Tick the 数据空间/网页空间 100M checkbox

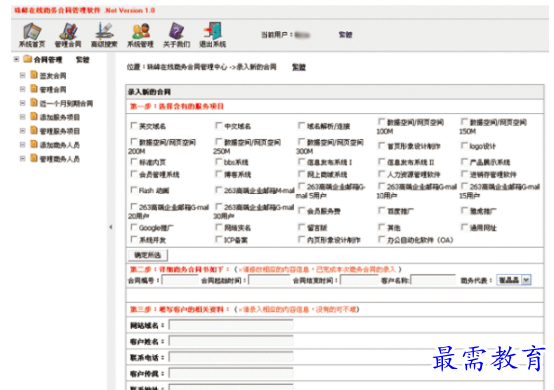pos(382,122)
